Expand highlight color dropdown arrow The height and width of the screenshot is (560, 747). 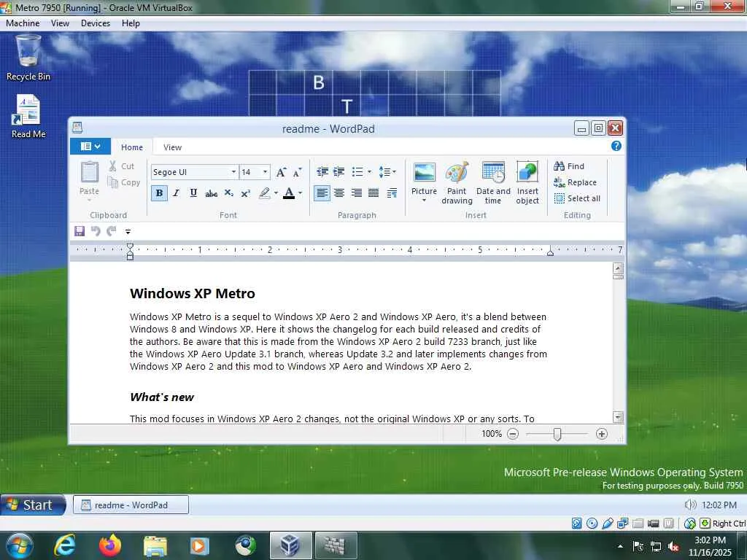click(276, 192)
